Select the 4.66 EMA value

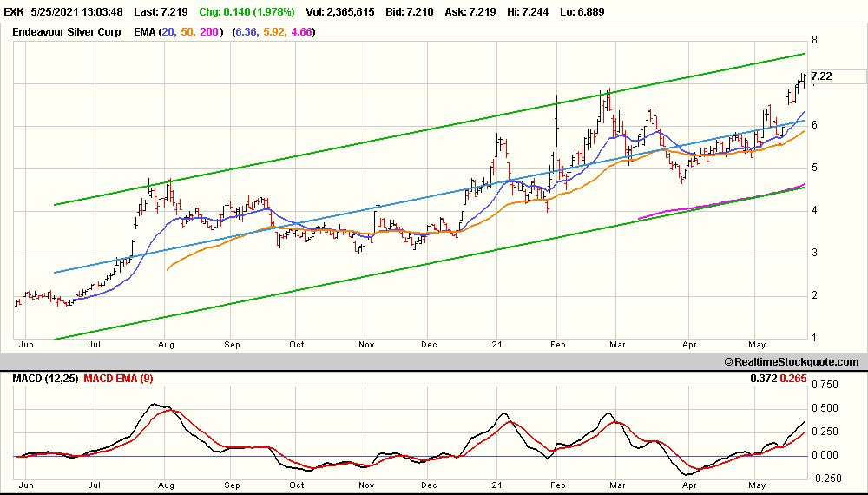pos(302,32)
